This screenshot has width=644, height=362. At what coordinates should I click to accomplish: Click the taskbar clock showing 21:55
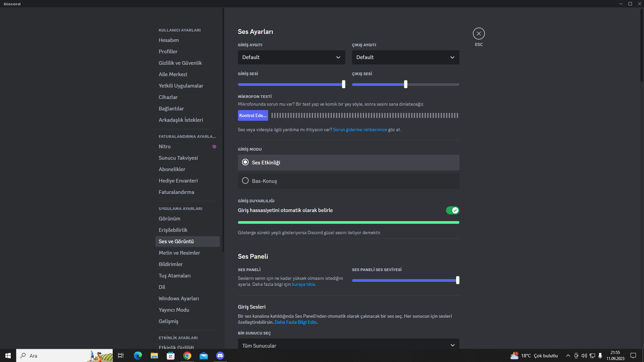click(x=615, y=356)
